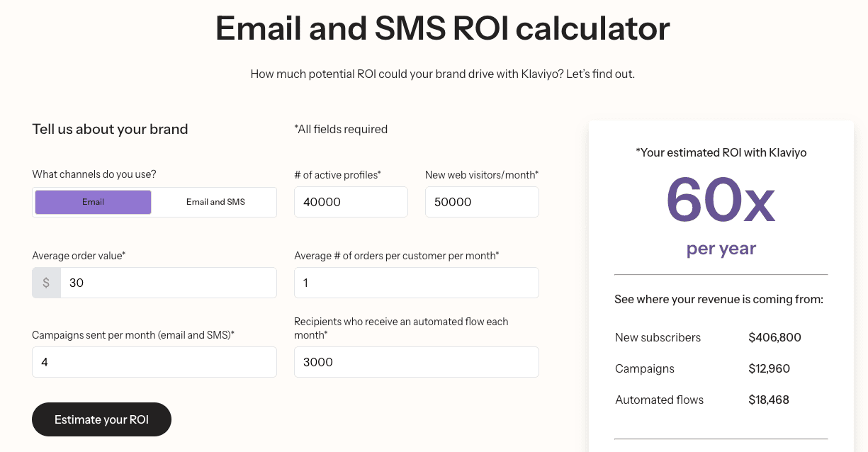This screenshot has width=868, height=452.
Task: Click the New subscribers revenue amount
Action: [x=774, y=337]
